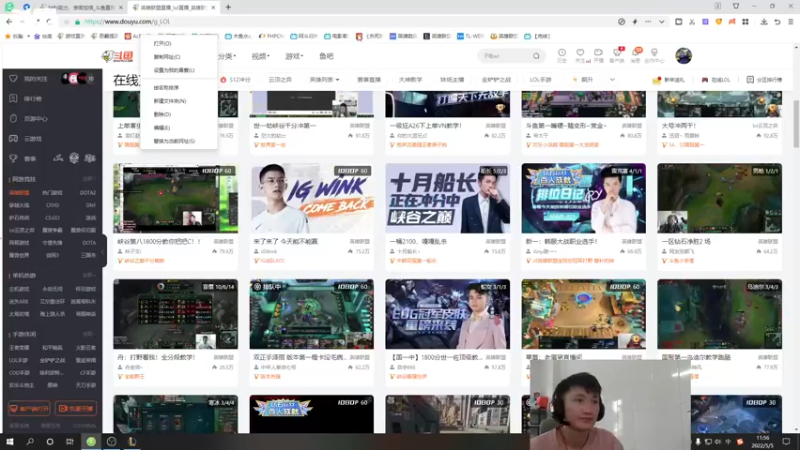Click the scissors screenshot icon in toolbar
Viewport: 800px width, 450px height.
[x=692, y=22]
